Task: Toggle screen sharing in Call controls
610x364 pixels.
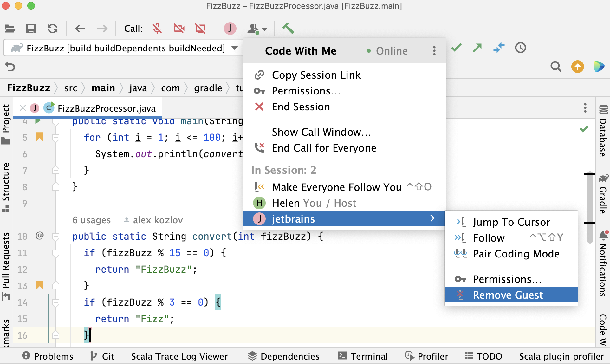Action: pos(200,29)
